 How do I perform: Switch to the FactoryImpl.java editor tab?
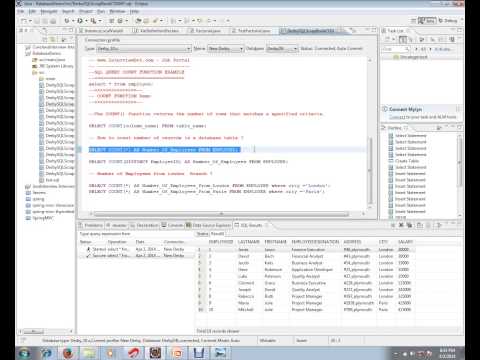pyautogui.click(x=204, y=31)
